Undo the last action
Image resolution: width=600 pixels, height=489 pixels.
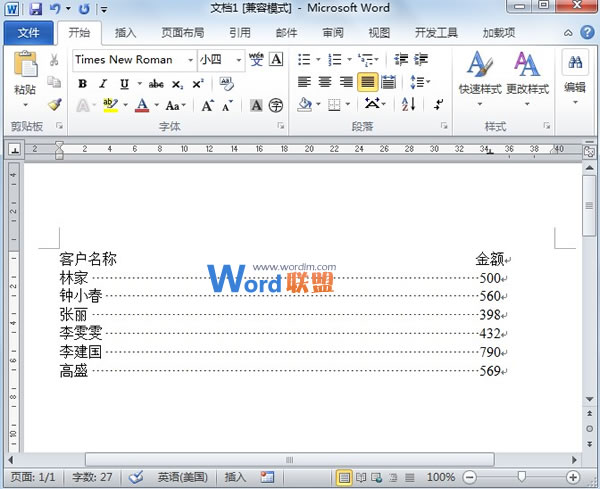point(55,8)
